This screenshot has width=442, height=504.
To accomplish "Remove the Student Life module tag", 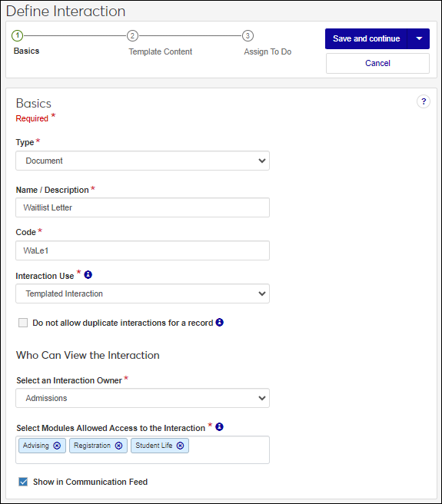I will [x=180, y=446].
